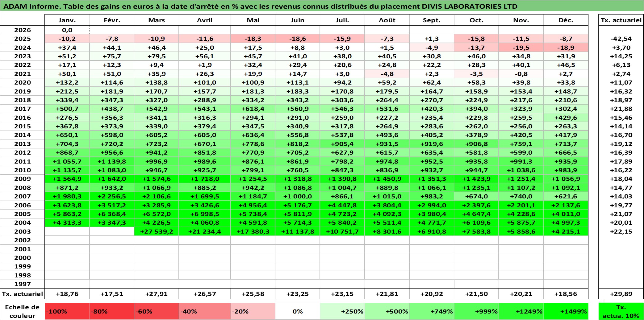Click the +250% light green swatch
644x320 pixels.
tap(342, 311)
